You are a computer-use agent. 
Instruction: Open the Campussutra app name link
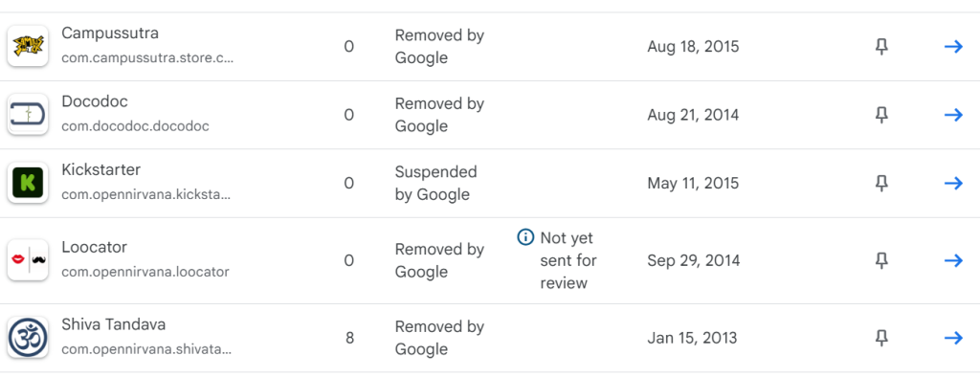[110, 33]
